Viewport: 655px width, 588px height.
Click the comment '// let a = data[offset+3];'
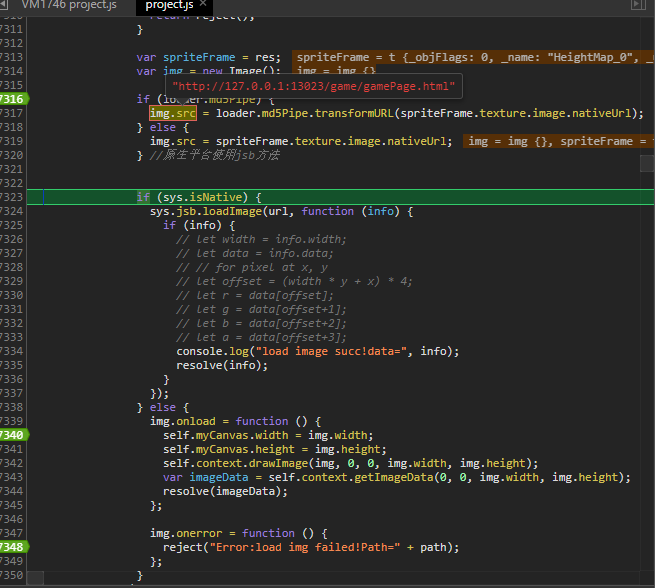click(261, 337)
